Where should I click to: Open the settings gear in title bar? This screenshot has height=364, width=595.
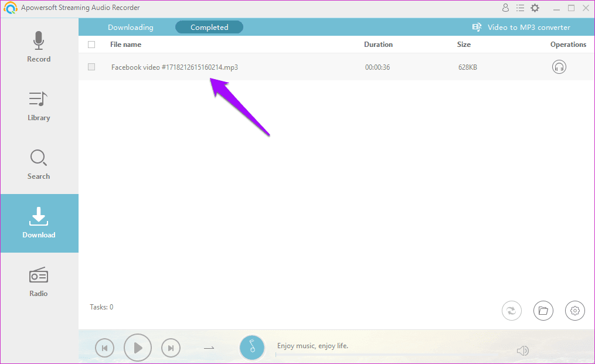click(x=535, y=8)
